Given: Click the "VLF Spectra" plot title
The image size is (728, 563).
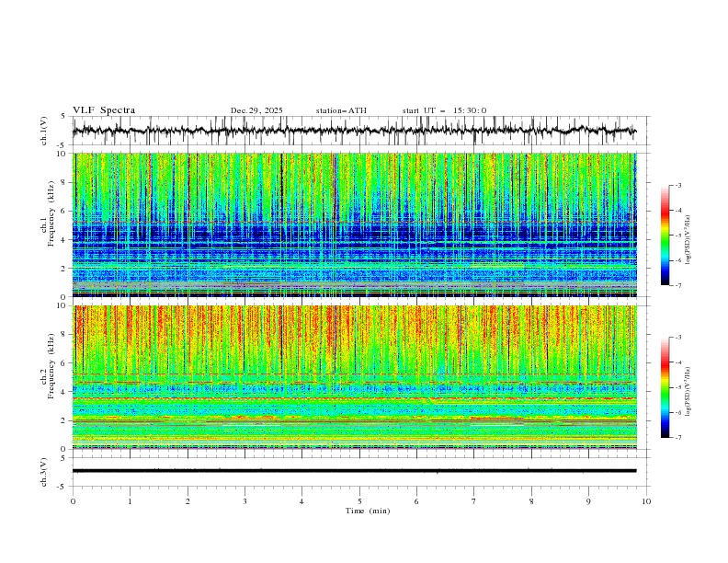Looking at the screenshot, I should pos(104,110).
